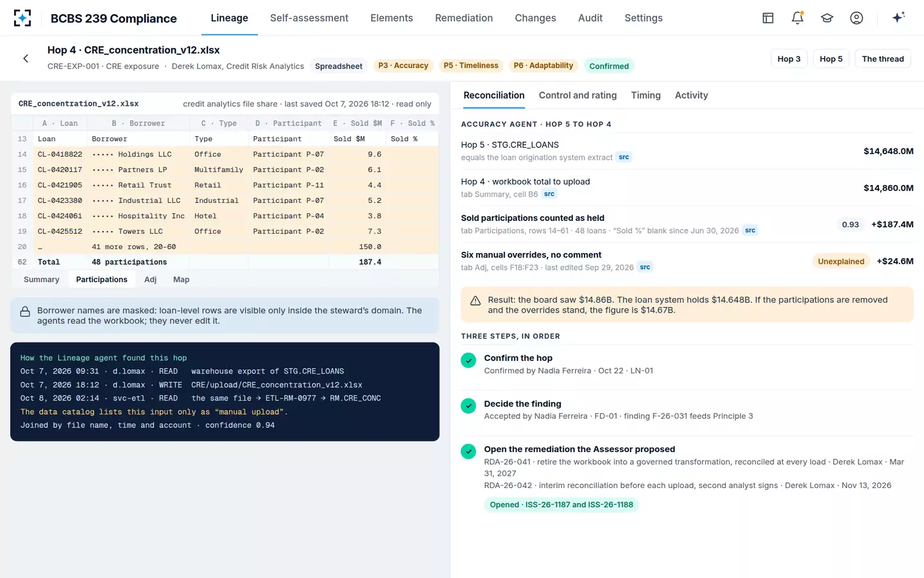The width and height of the screenshot is (924, 578).
Task: Switch to Summary sheet tab
Action: pyautogui.click(x=42, y=279)
